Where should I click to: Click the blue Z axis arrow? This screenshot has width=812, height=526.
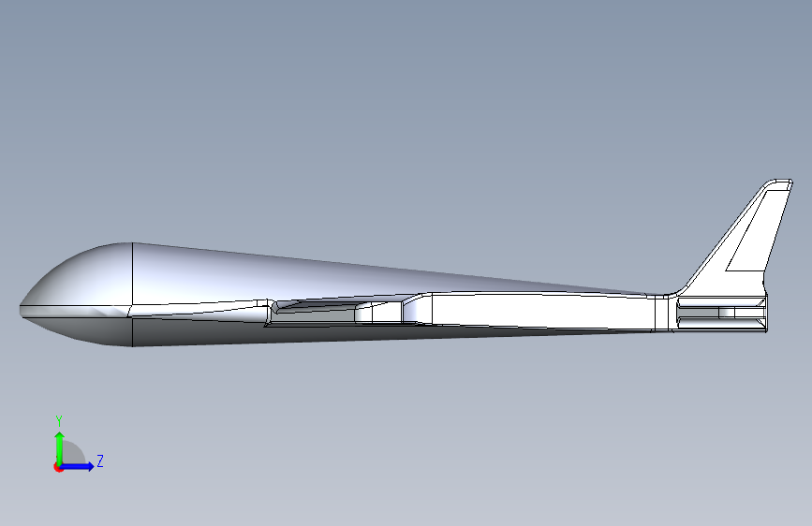coord(78,466)
